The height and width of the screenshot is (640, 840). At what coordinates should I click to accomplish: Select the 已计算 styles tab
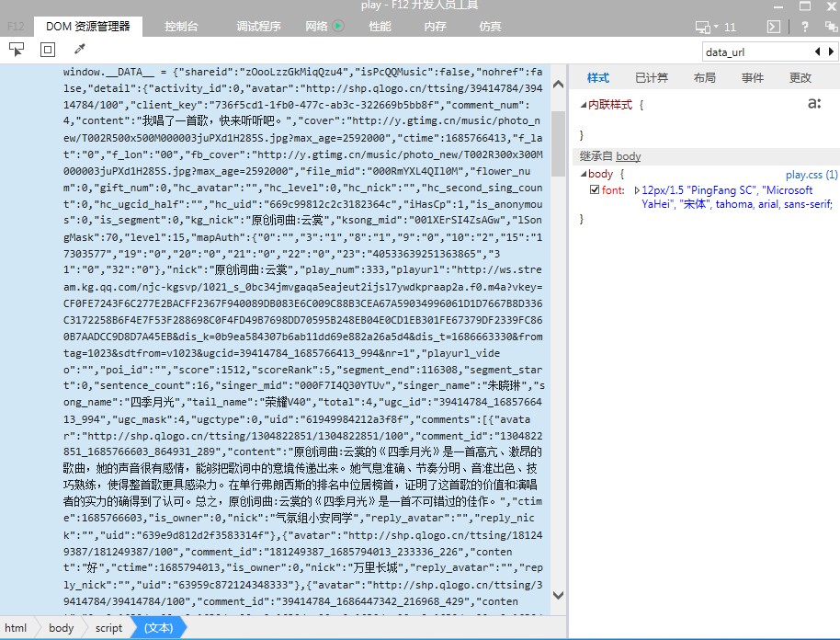pos(652,78)
